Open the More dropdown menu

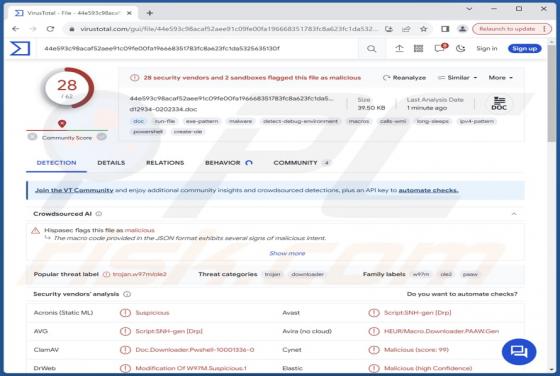pos(500,77)
